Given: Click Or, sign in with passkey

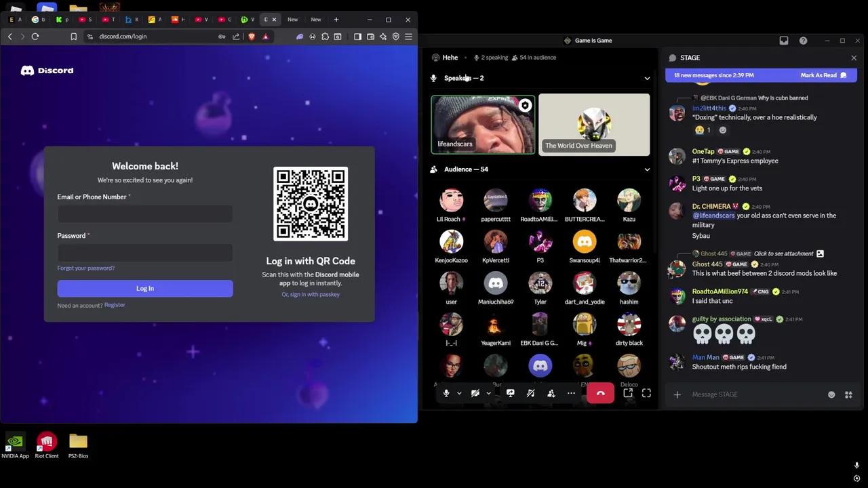Looking at the screenshot, I should (x=311, y=295).
